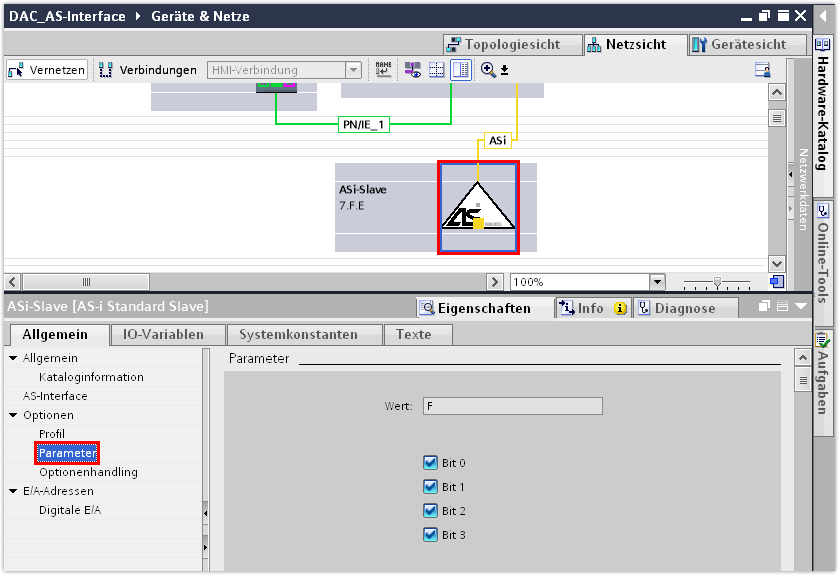The height and width of the screenshot is (575, 839).
Task: Click the show address labels icon
Action: pyautogui.click(x=384, y=70)
